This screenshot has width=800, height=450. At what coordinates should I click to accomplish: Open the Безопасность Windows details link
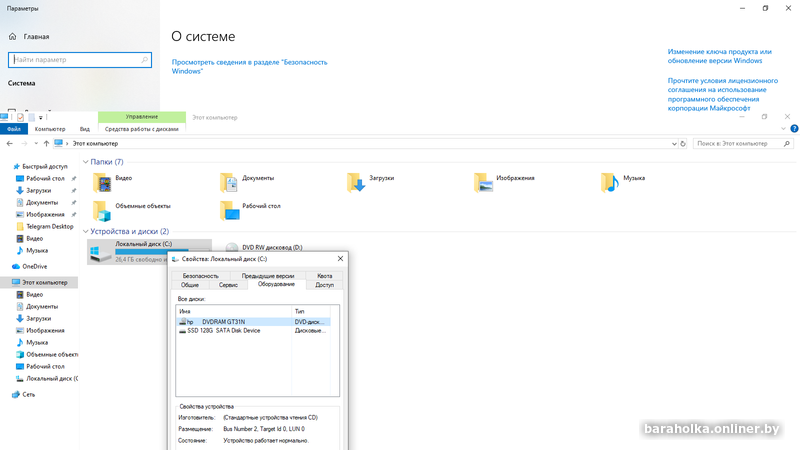point(249,66)
